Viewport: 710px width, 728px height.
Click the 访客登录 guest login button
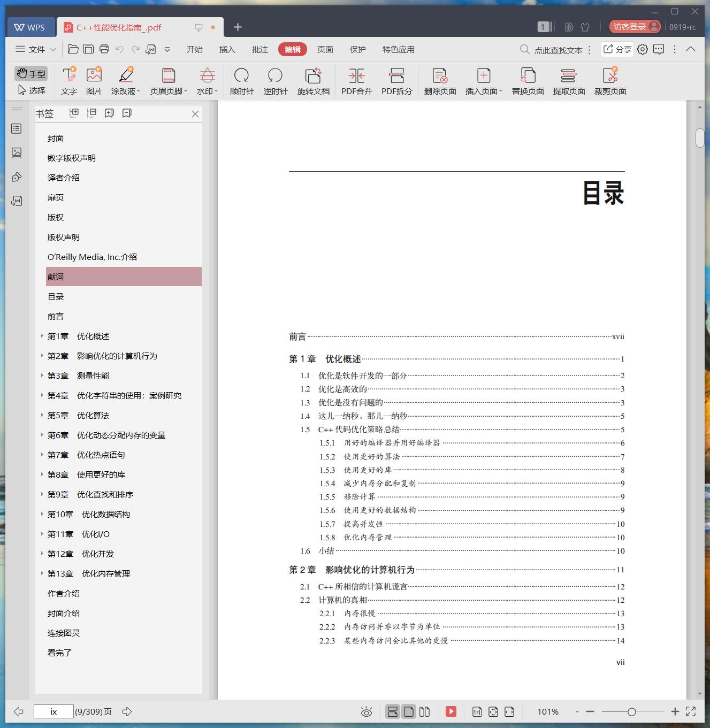635,27
